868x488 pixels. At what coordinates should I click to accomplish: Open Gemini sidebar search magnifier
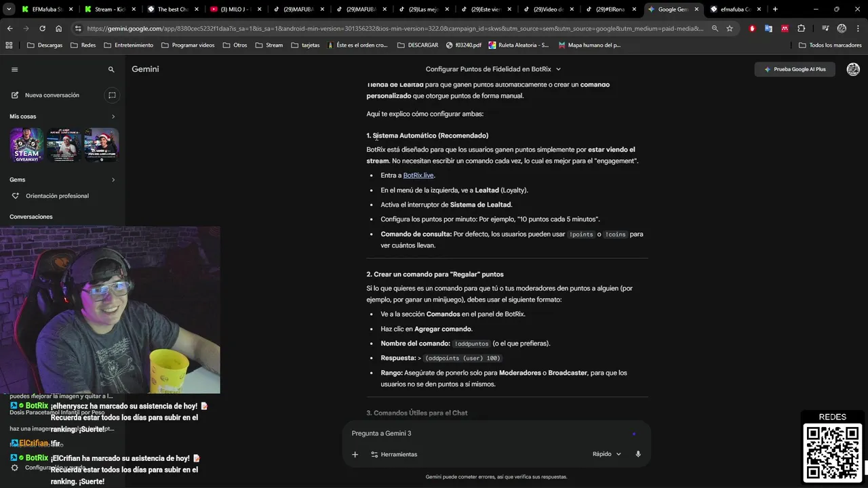point(111,69)
